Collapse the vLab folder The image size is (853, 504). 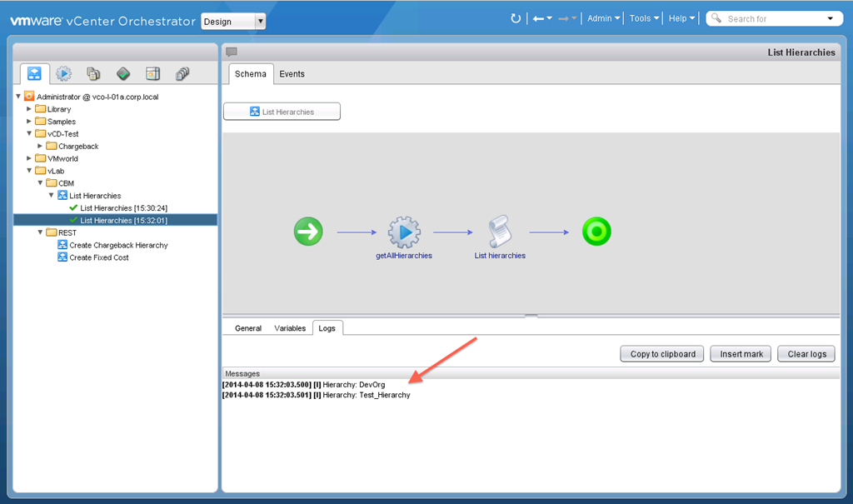pyautogui.click(x=29, y=170)
